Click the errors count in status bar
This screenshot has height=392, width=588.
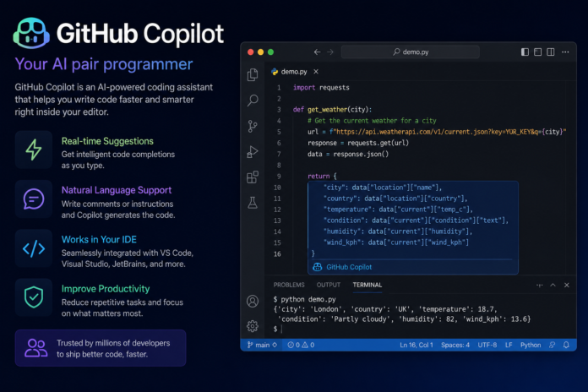(x=294, y=345)
